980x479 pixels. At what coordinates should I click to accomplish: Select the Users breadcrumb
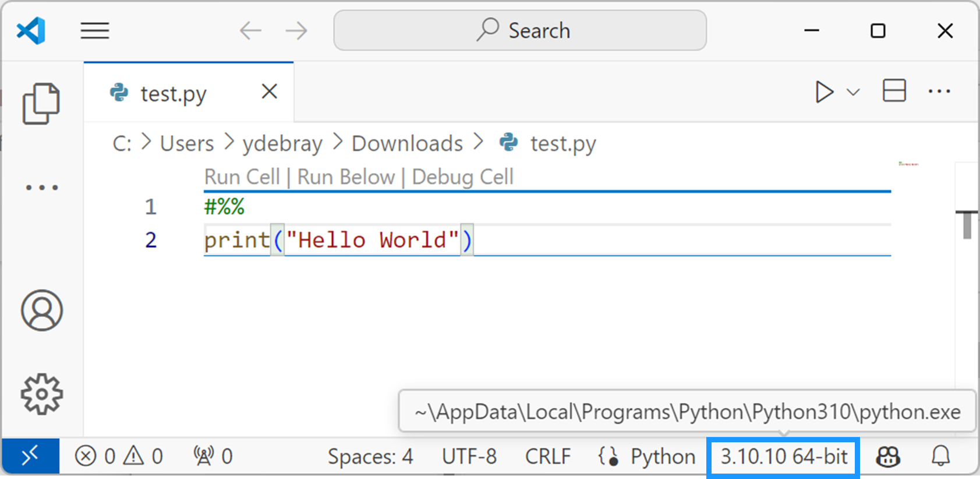[187, 143]
